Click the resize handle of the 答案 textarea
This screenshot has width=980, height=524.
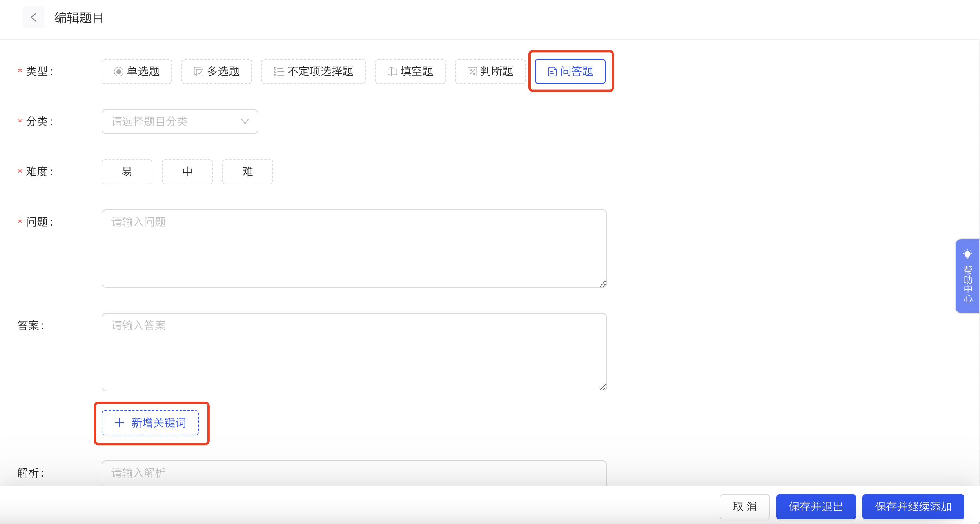click(603, 387)
